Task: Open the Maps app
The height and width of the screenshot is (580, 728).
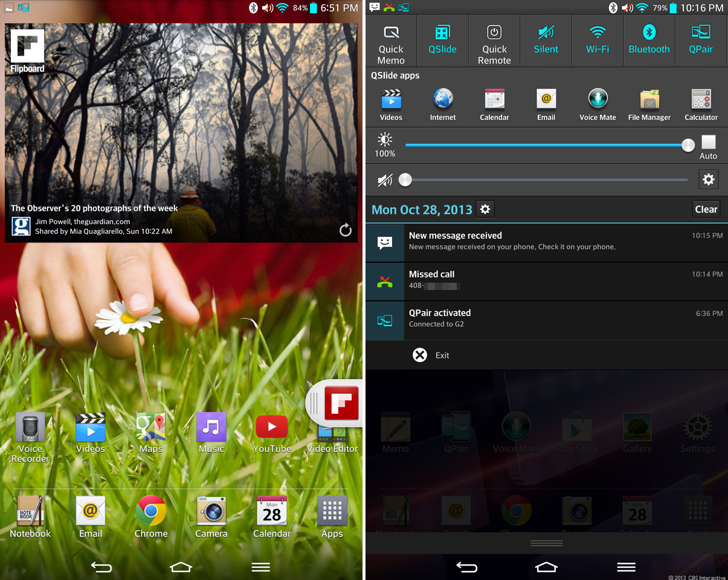Action: [x=151, y=433]
